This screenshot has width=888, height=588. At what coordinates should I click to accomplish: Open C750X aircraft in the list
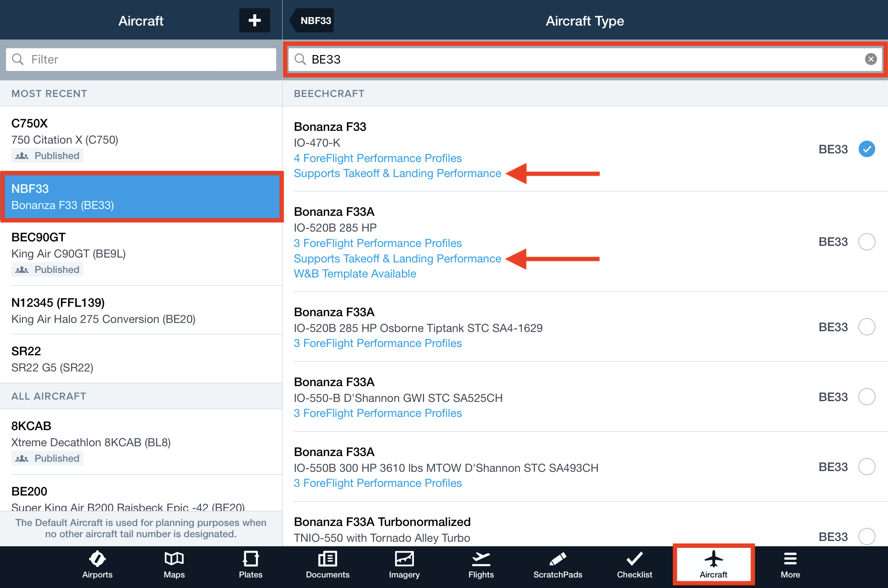pyautogui.click(x=141, y=139)
